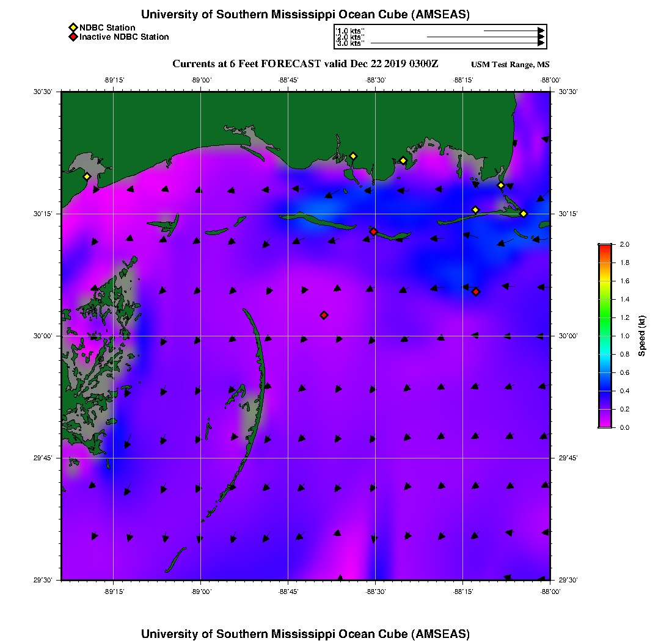Click the southernmost red inactive station marker
672x641 pixels.
324,315
